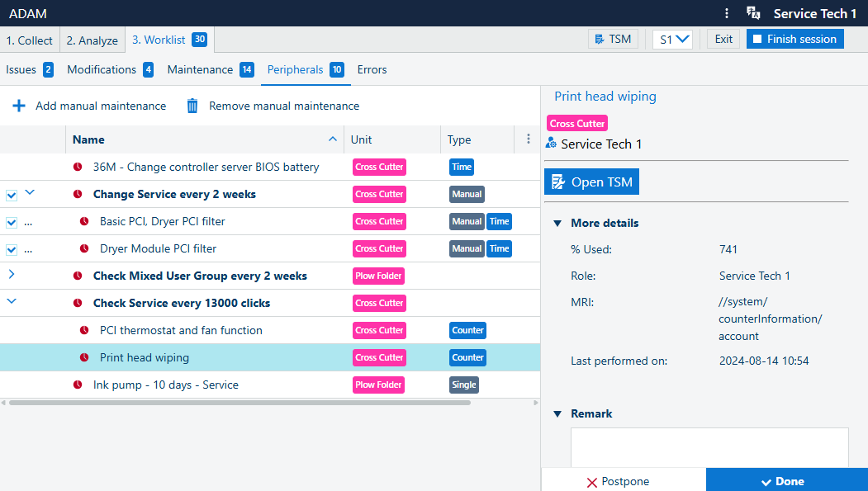Click the column options menu icon
Viewport: 868px width, 491px height.
click(x=528, y=139)
